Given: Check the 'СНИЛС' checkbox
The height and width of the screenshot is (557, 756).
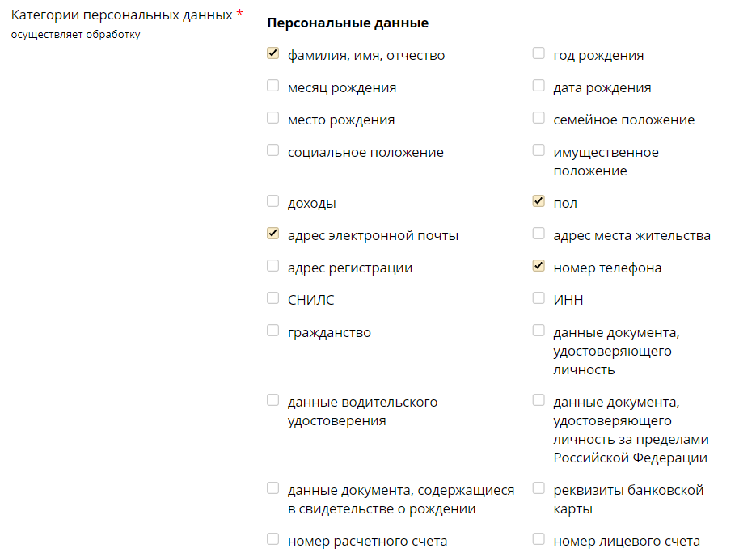Looking at the screenshot, I should 272,299.
